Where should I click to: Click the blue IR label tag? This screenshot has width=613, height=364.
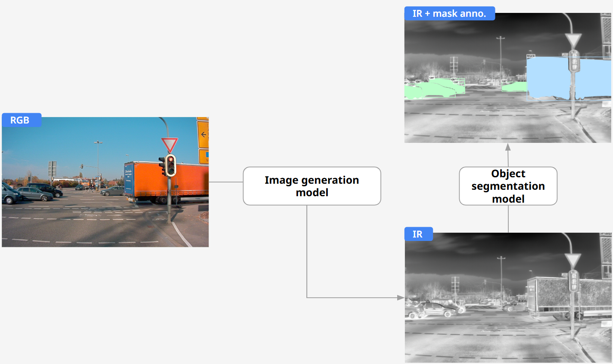point(418,234)
